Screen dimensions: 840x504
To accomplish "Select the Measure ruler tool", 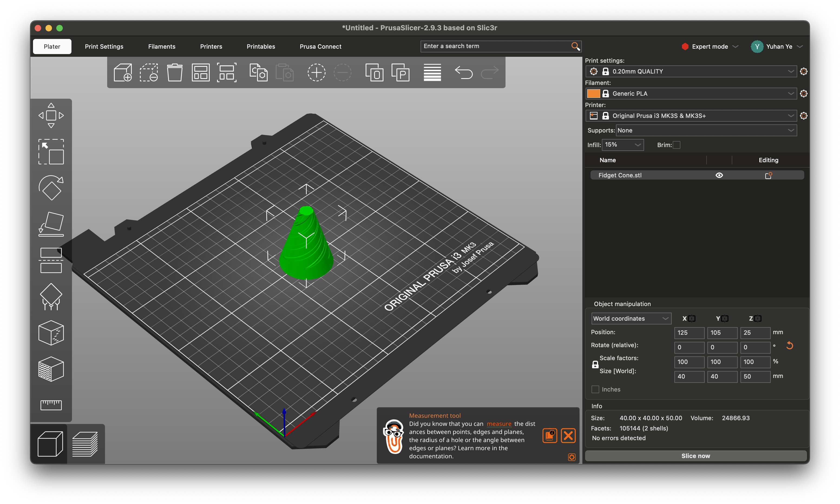I will click(x=51, y=405).
